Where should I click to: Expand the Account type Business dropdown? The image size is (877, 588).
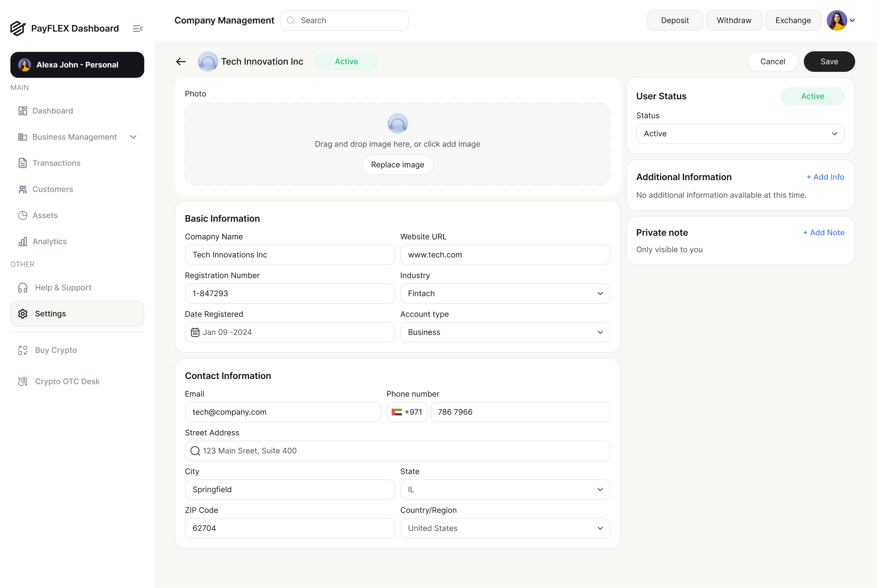pyautogui.click(x=505, y=333)
